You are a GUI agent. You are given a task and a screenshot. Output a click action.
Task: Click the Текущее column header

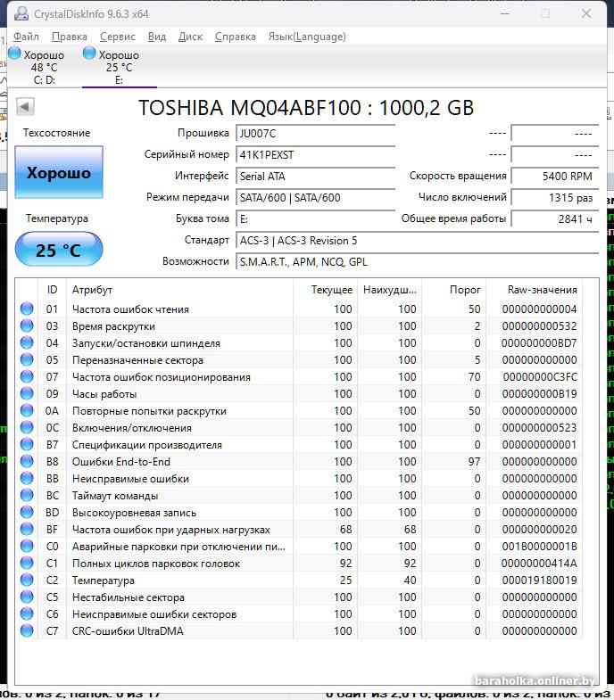point(326,289)
